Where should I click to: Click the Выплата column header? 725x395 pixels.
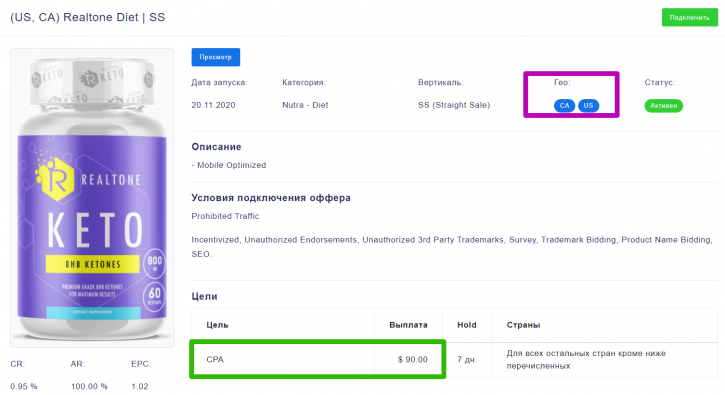pyautogui.click(x=408, y=325)
